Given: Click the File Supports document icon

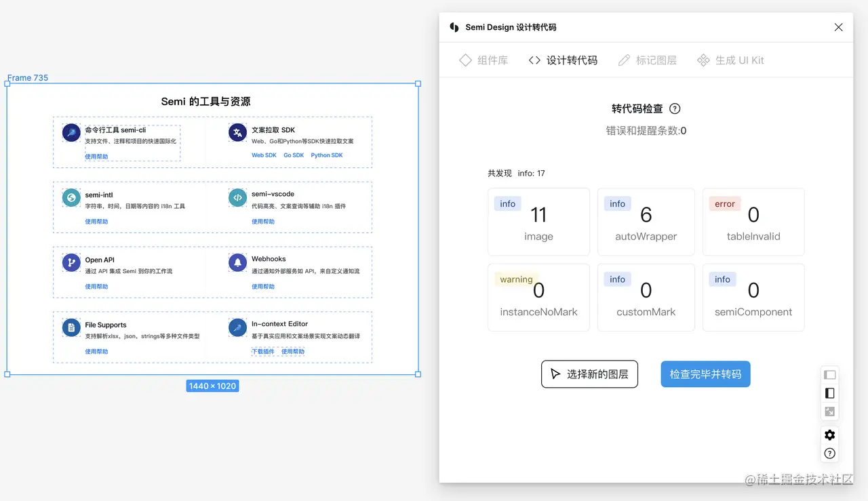Looking at the screenshot, I should 71,328.
